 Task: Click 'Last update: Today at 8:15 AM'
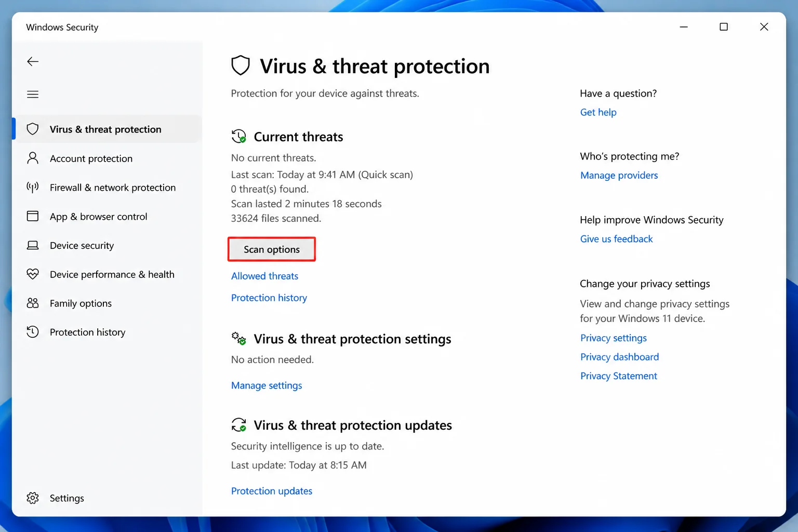(299, 465)
